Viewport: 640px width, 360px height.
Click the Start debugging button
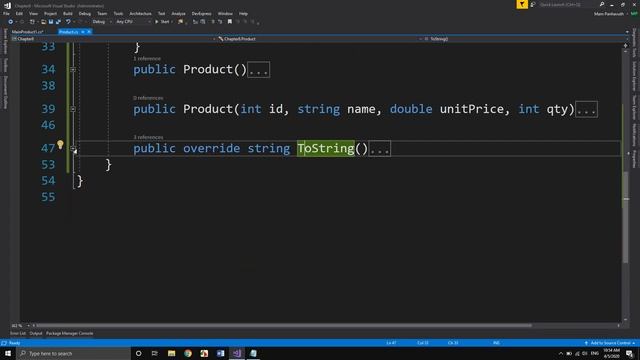162,22
